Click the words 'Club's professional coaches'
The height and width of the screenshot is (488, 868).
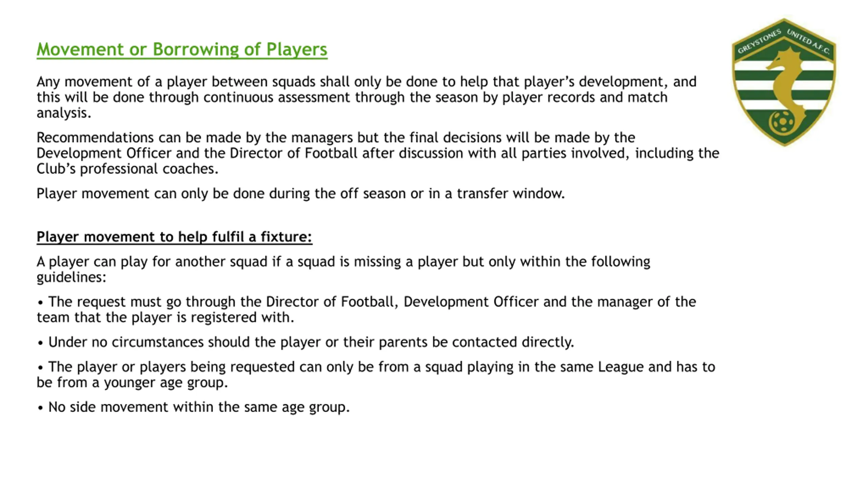[127, 169]
